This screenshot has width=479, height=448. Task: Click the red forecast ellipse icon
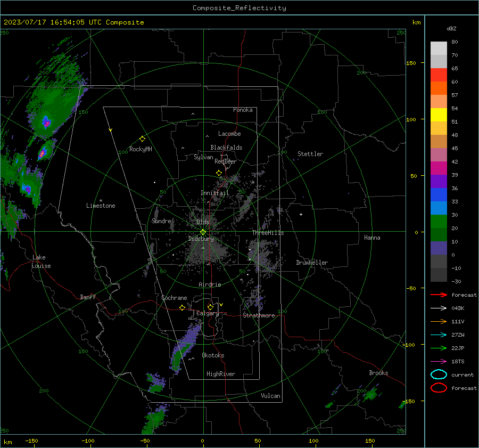(x=439, y=388)
